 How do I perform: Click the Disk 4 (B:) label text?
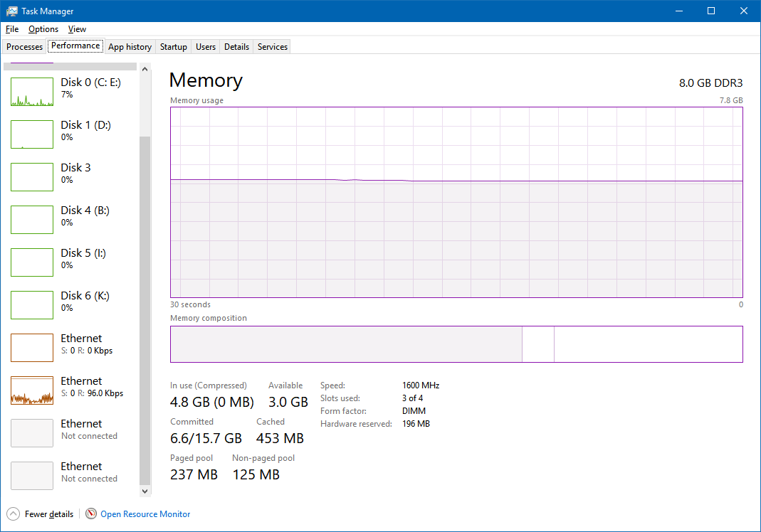click(85, 211)
